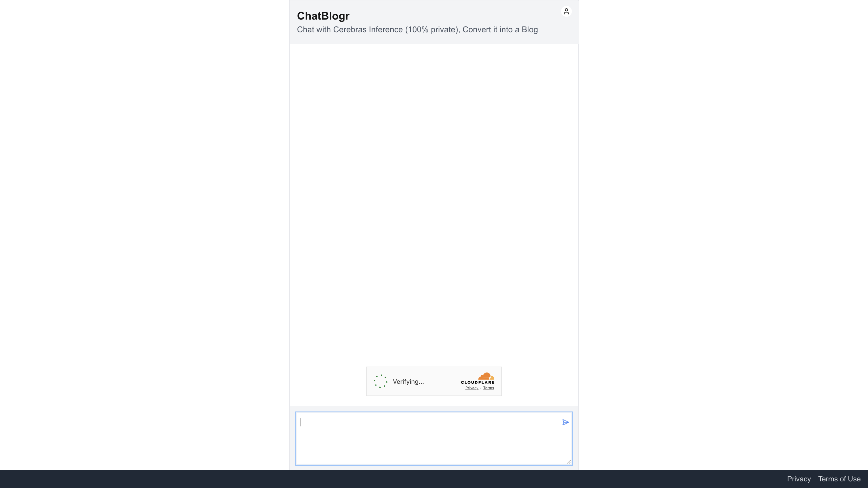Focus the chat message text box
The height and width of the screenshot is (488, 868).
(x=434, y=439)
